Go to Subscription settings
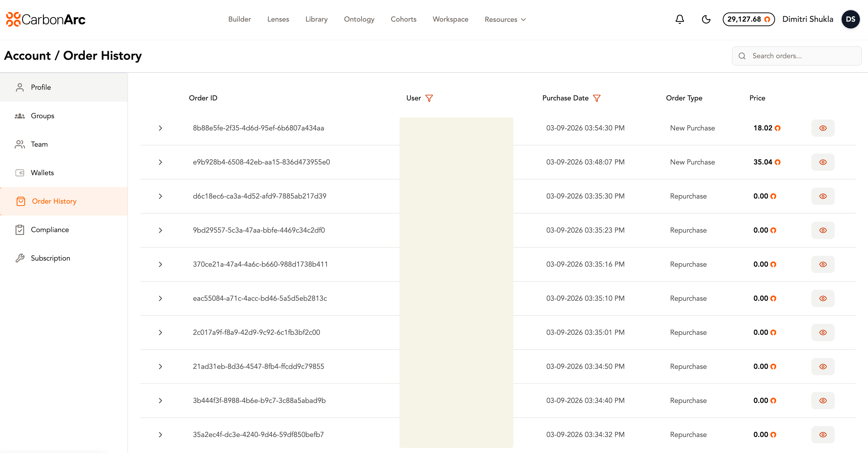This screenshot has height=453, width=868. tap(50, 258)
